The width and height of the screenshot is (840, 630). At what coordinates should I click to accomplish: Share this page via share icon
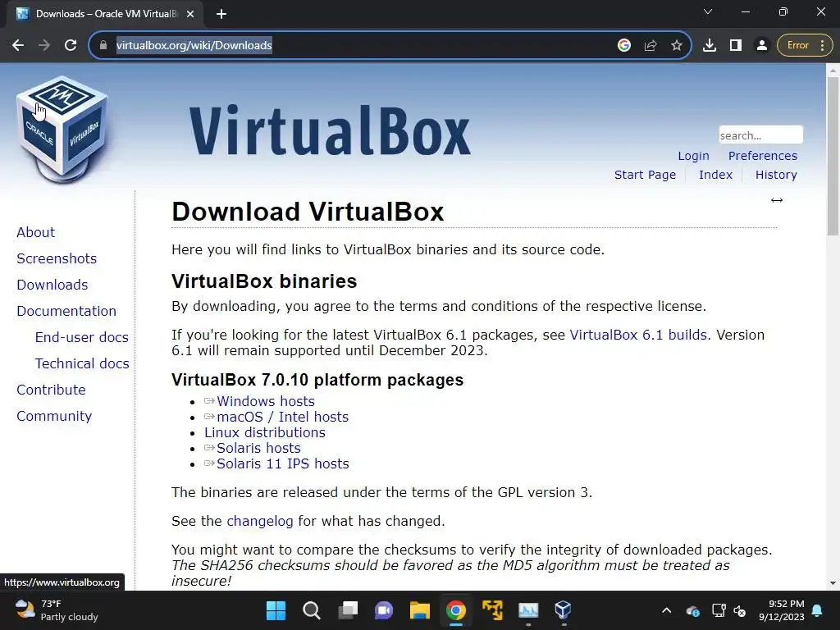651,46
